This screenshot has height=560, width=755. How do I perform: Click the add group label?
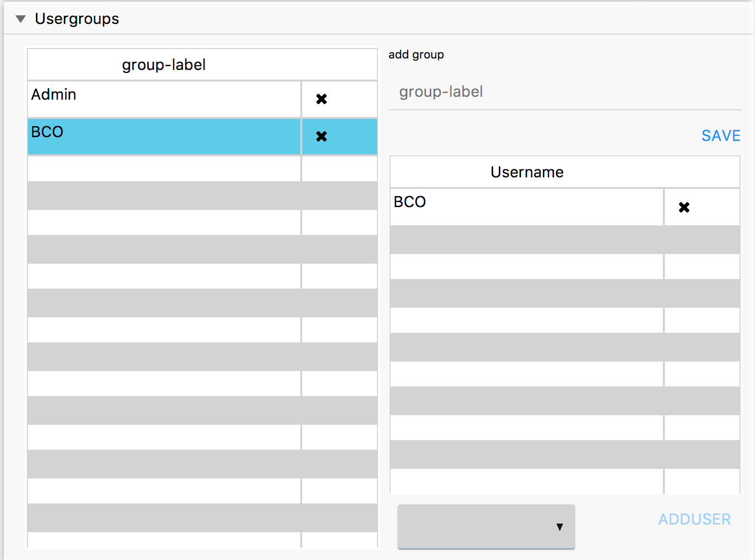[416, 55]
